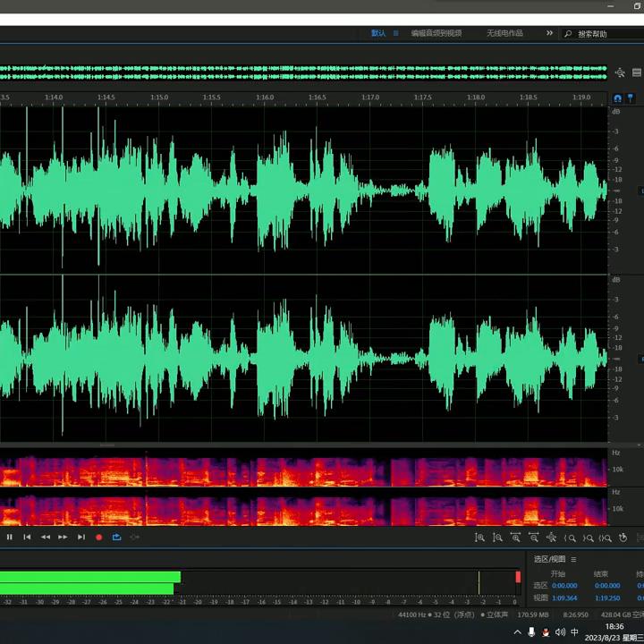Screen dimensions: 644x644
Task: Toggle snapping magnet beside the timeline ruler
Action: (617, 98)
